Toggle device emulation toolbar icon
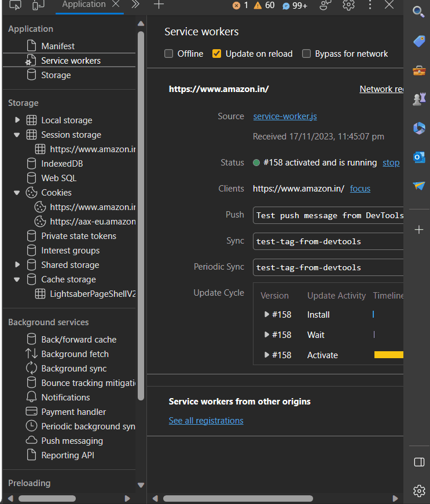 click(38, 5)
